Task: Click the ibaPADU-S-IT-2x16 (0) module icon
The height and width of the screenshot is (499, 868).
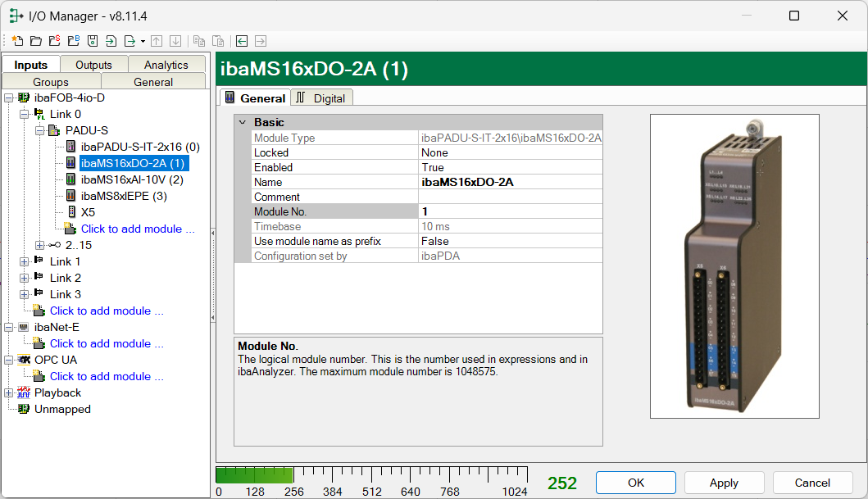Action: point(71,147)
